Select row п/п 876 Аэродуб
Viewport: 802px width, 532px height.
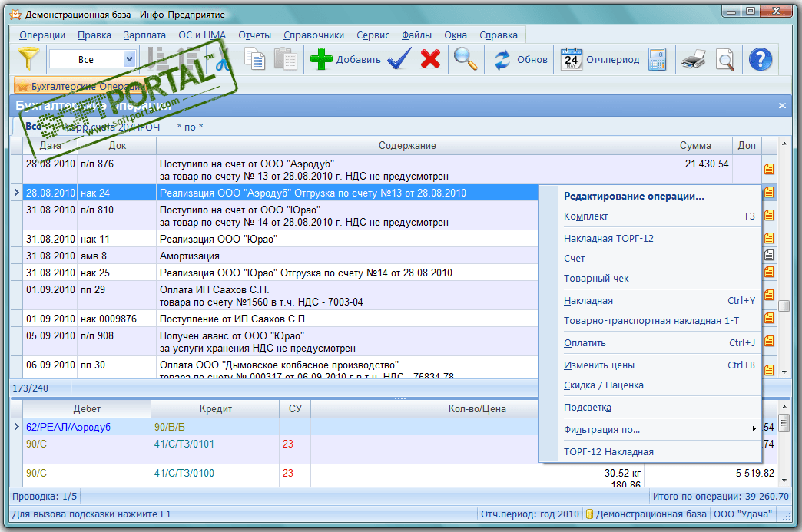[393, 170]
